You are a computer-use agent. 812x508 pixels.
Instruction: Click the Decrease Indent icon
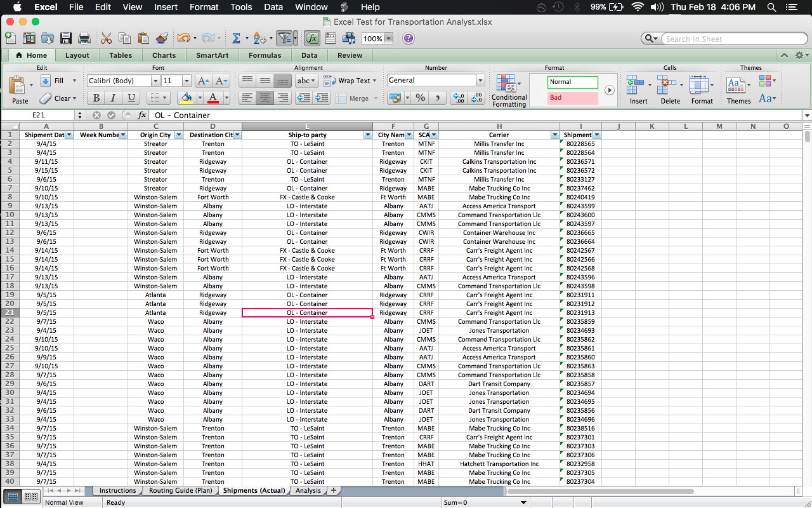coord(304,98)
